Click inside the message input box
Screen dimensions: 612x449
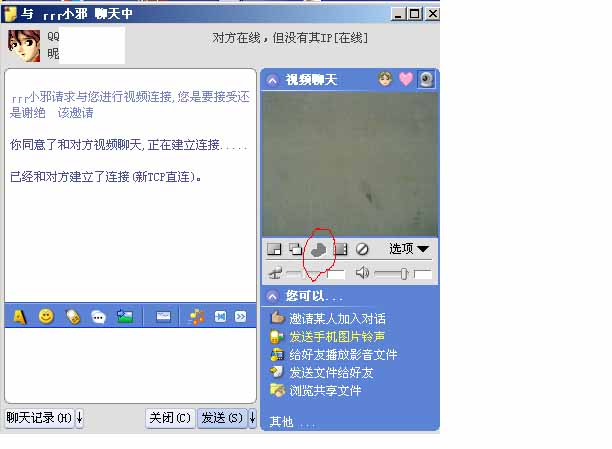coord(130,365)
